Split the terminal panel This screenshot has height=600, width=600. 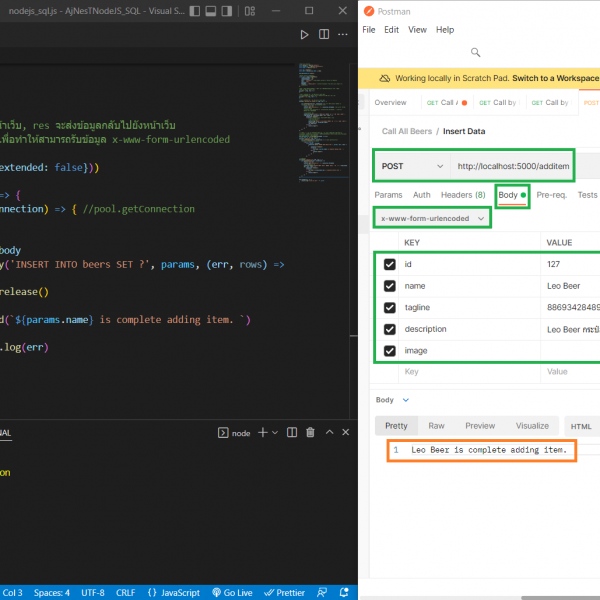[291, 433]
